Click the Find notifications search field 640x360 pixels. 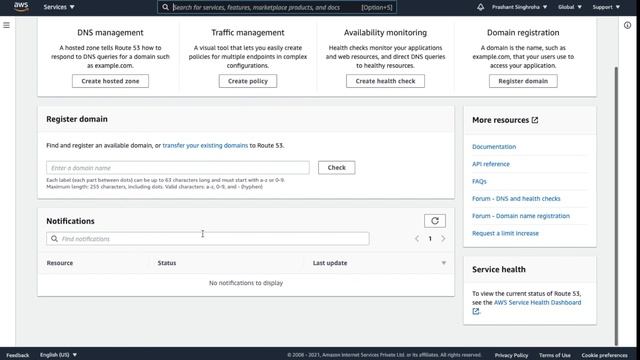[x=208, y=239]
